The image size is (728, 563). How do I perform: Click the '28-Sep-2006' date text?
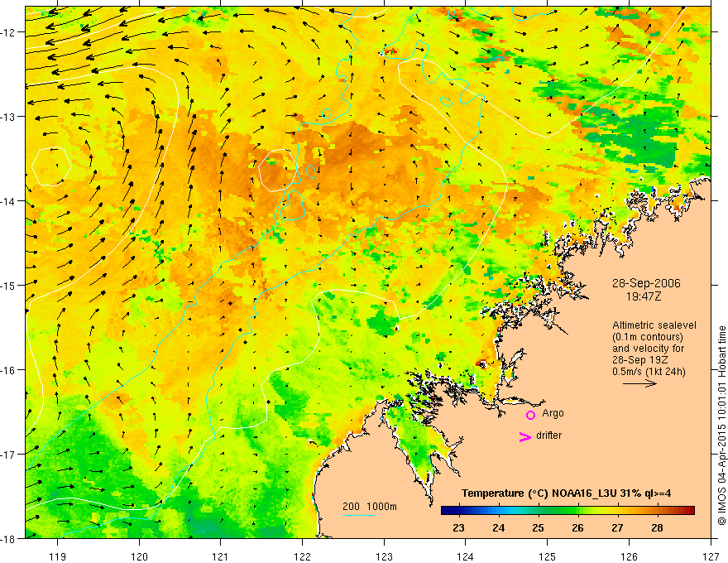pyautogui.click(x=646, y=283)
